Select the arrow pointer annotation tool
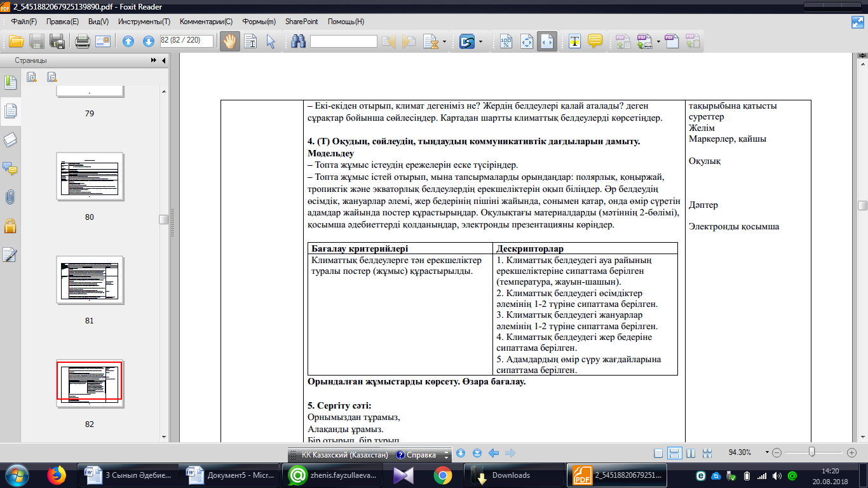 click(271, 41)
